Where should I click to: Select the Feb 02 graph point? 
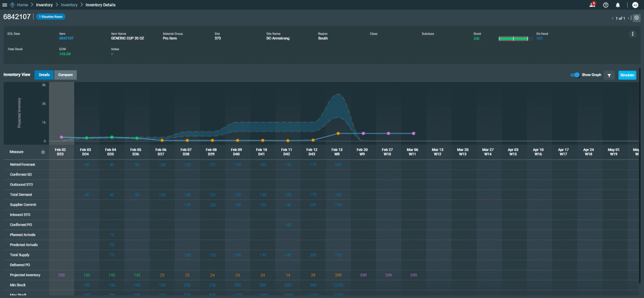click(x=61, y=137)
